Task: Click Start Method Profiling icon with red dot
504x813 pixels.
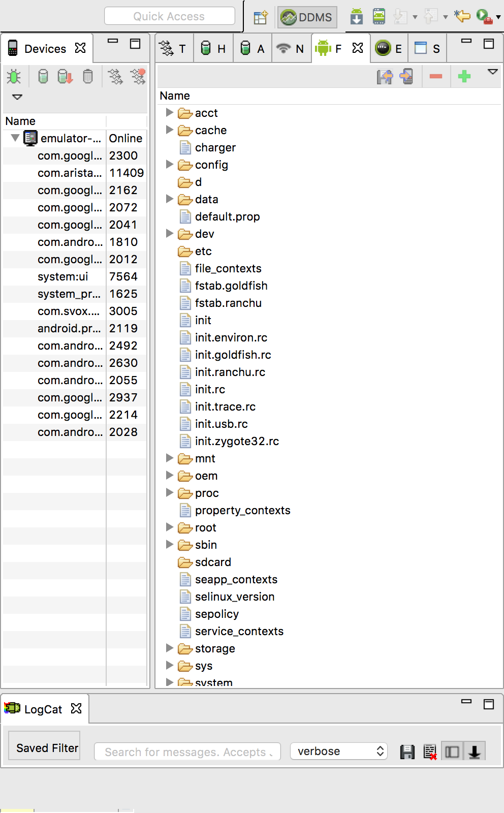Action: (x=138, y=77)
